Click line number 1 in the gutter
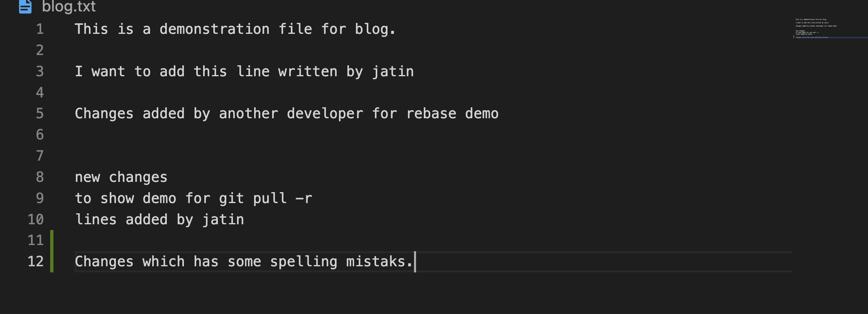868x314 pixels. tap(40, 29)
